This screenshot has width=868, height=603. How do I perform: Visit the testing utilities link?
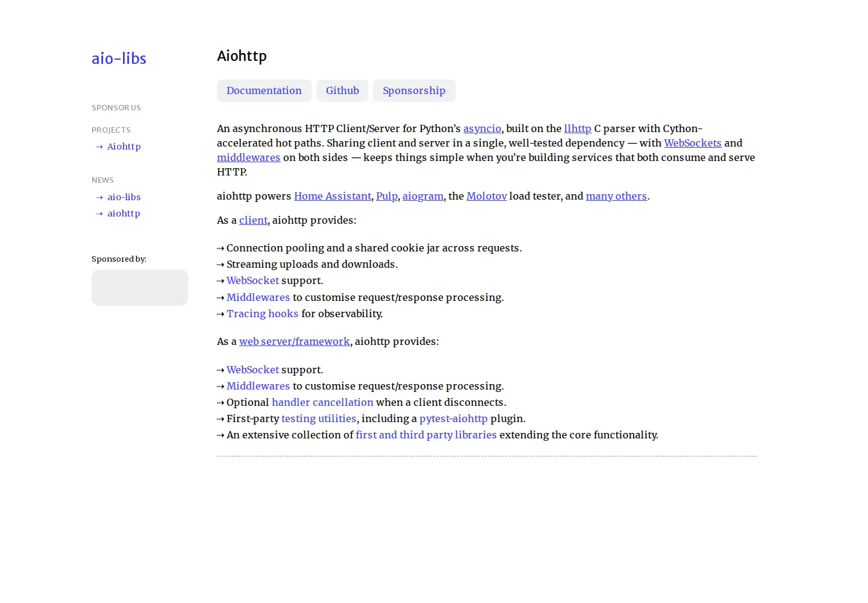coord(319,418)
